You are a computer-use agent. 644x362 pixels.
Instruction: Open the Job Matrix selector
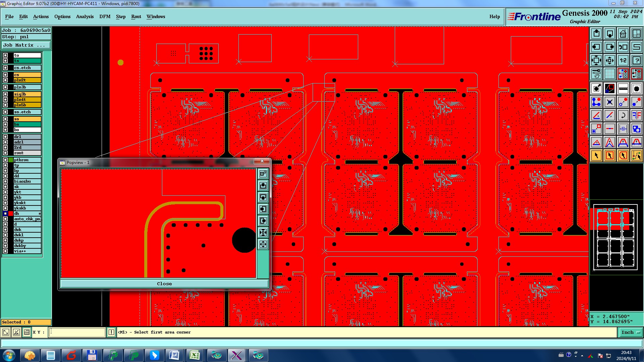pos(26,45)
